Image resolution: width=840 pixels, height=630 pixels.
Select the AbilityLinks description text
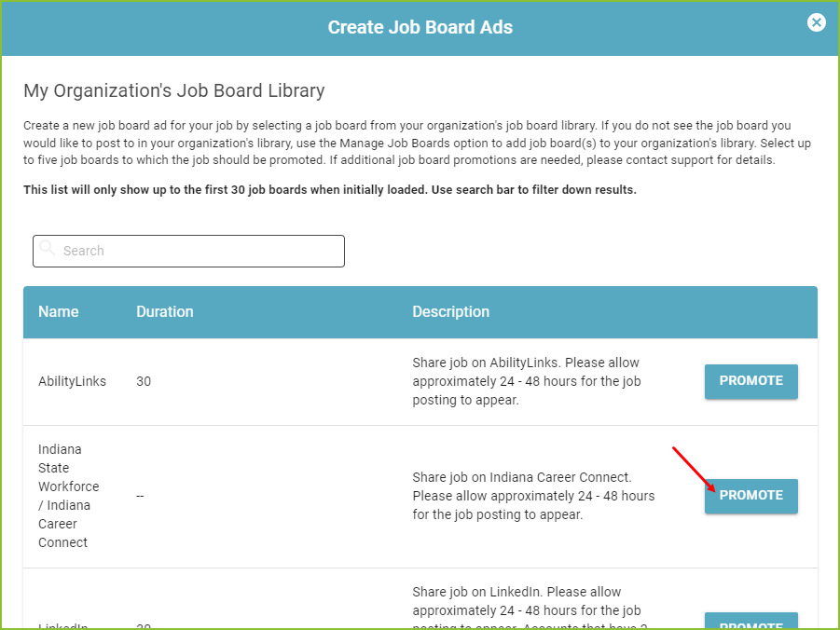(x=527, y=381)
